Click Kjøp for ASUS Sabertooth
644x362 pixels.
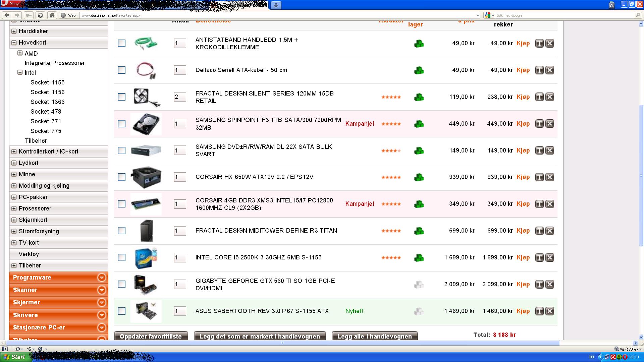click(x=523, y=311)
